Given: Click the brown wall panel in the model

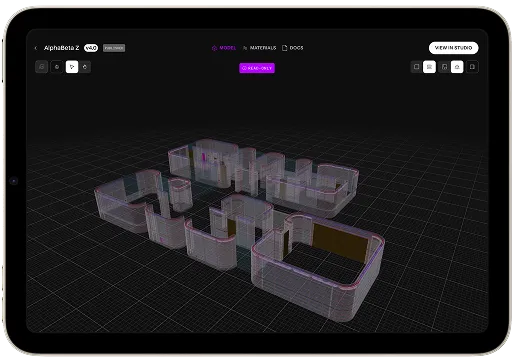Looking at the screenshot, I should tap(340, 243).
